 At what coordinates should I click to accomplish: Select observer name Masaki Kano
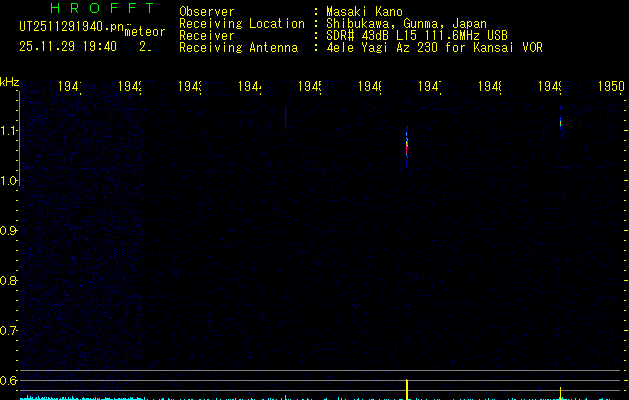(364, 12)
